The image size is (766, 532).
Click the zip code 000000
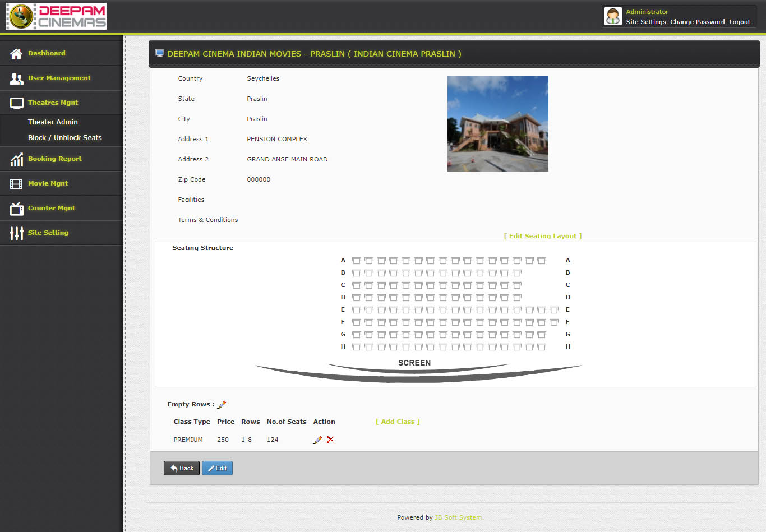pos(259,179)
